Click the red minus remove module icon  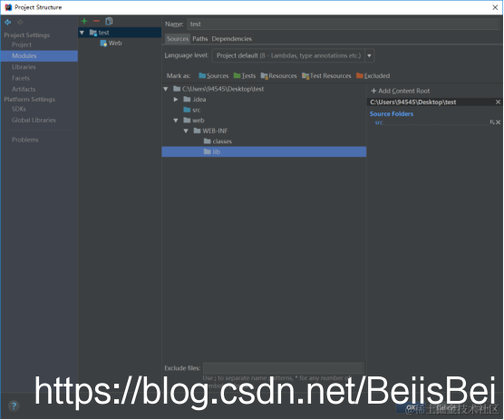96,21
